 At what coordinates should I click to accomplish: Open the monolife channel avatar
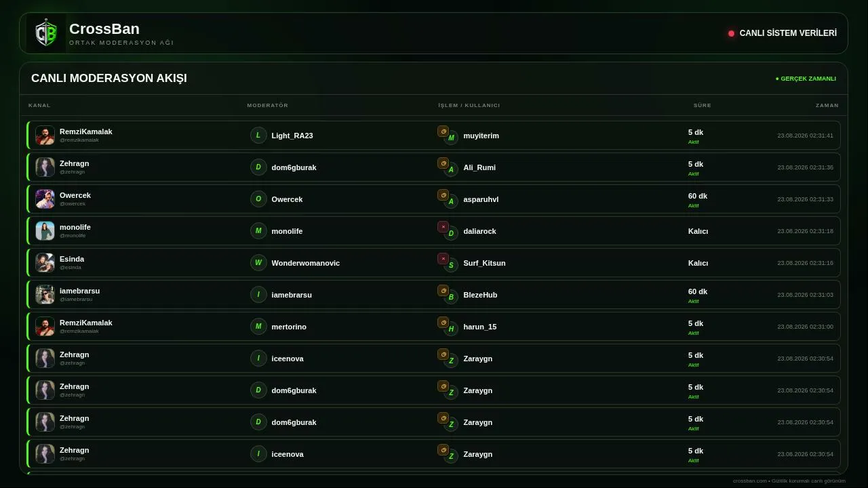(45, 231)
